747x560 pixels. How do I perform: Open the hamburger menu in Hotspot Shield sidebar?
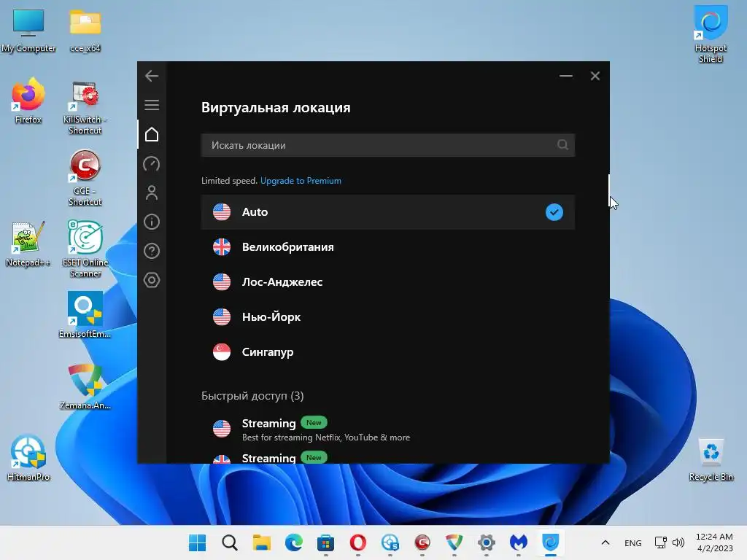(x=152, y=105)
